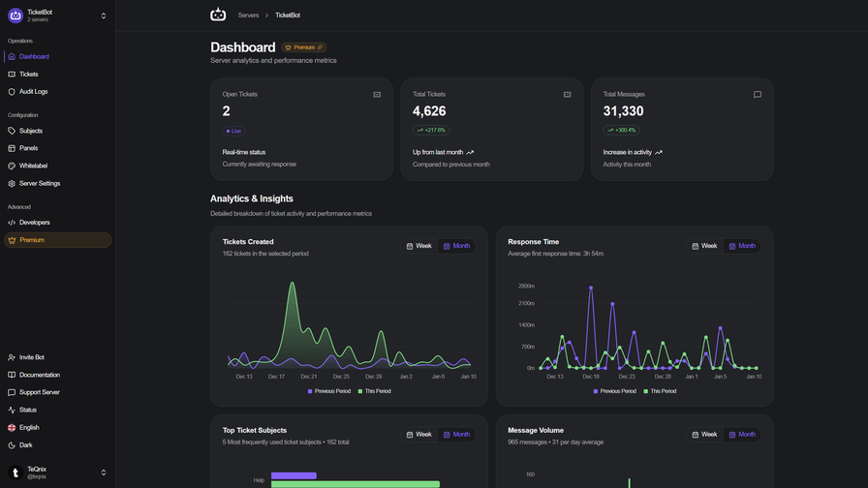Switch Tickets Created chart to Week

pyautogui.click(x=419, y=246)
